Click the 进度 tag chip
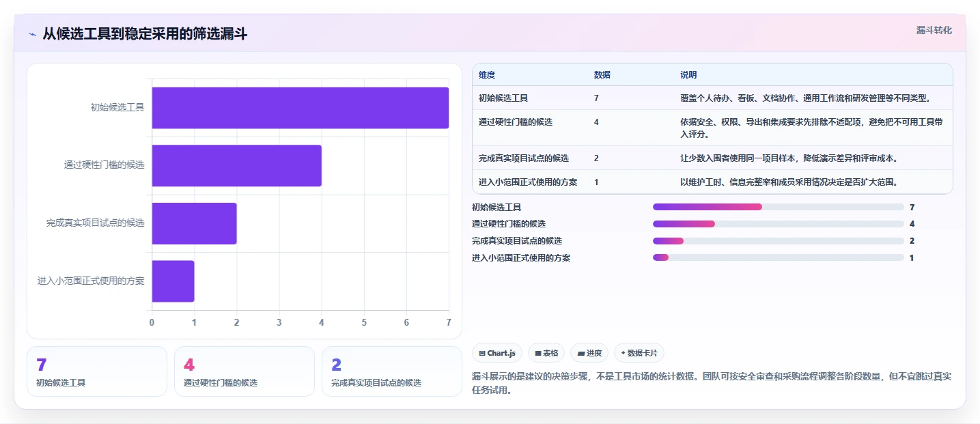This screenshot has height=424, width=980. 589,353
